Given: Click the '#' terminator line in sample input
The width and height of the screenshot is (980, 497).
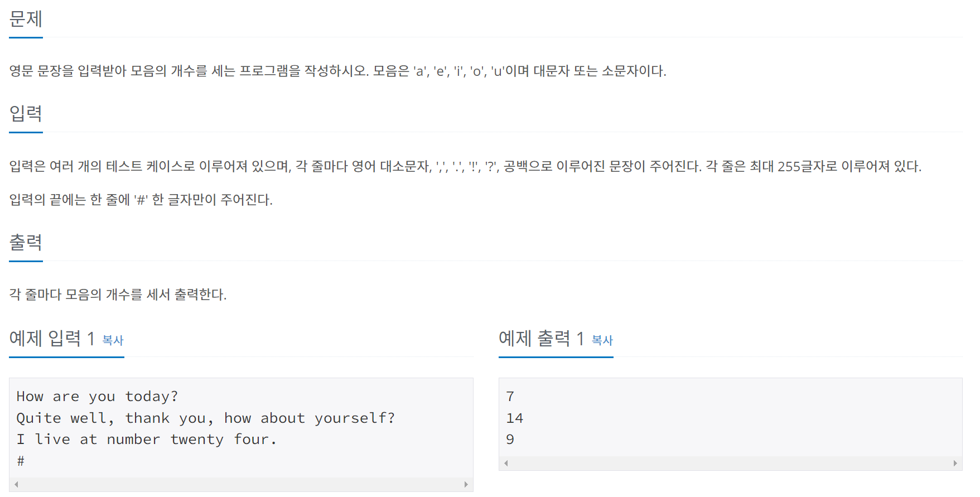Looking at the screenshot, I should (x=21, y=461).
